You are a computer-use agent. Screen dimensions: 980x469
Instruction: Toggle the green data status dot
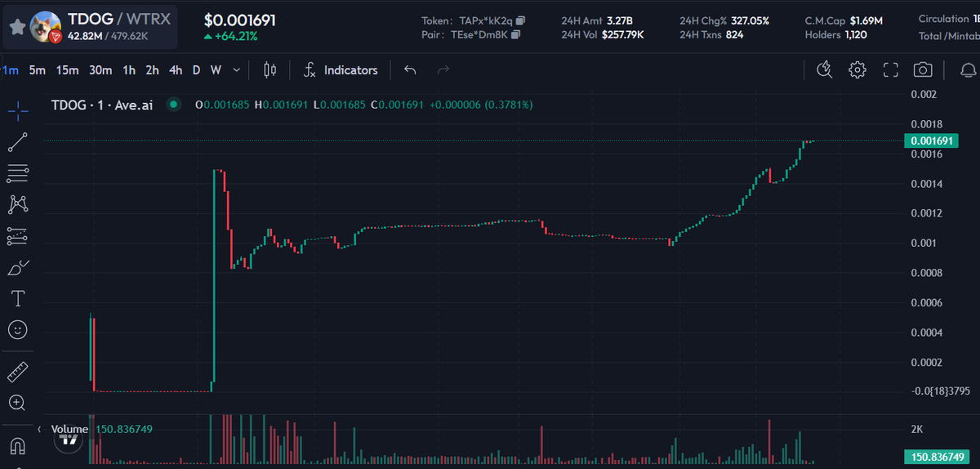click(172, 105)
